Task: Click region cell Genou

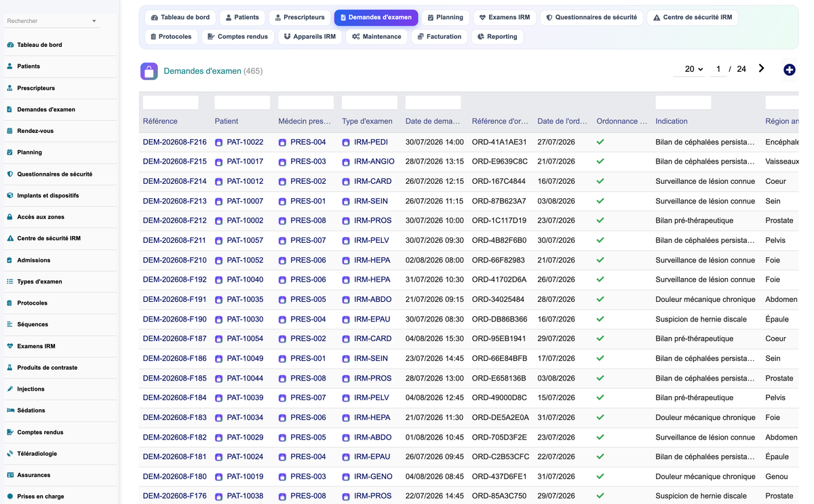Action: (x=776, y=477)
